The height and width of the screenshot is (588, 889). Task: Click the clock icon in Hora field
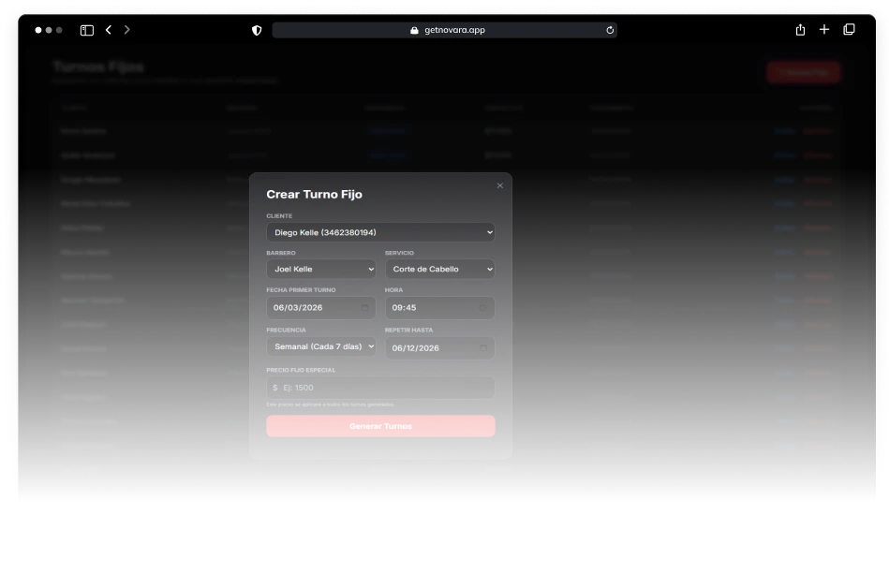click(x=482, y=308)
